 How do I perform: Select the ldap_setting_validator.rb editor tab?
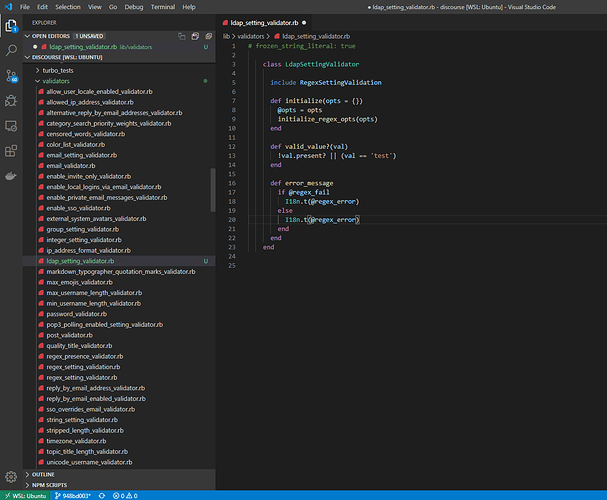264,23
